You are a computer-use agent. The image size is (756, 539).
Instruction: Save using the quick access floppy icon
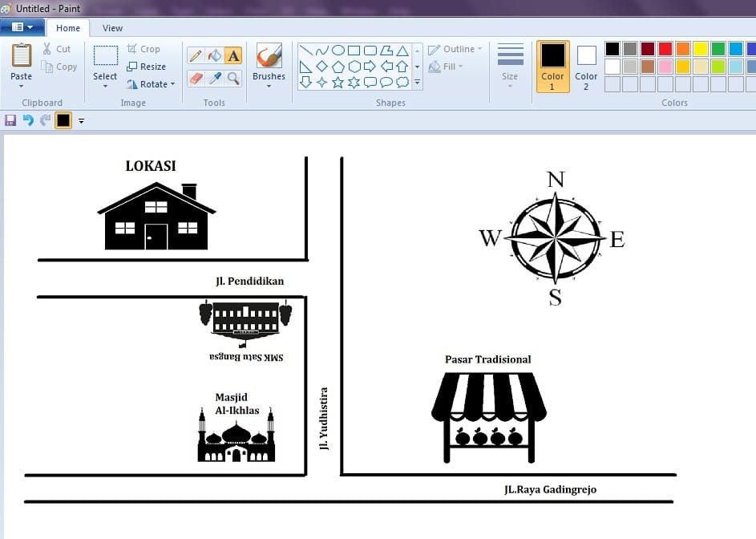pyautogui.click(x=10, y=120)
